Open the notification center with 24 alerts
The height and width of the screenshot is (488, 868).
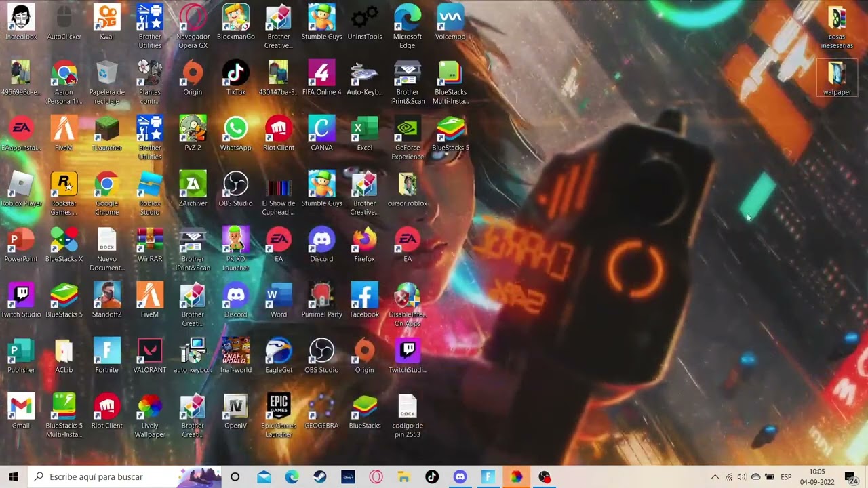pyautogui.click(x=850, y=476)
